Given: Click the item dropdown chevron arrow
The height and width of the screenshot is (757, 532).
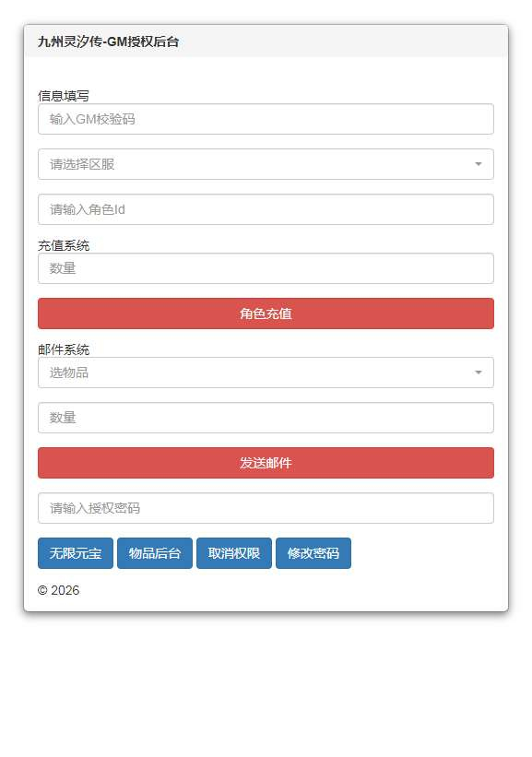Looking at the screenshot, I should (x=479, y=373).
